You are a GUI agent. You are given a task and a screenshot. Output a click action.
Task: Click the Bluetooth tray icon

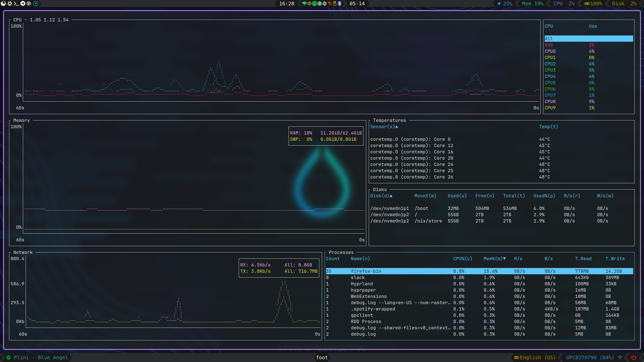pos(340,4)
